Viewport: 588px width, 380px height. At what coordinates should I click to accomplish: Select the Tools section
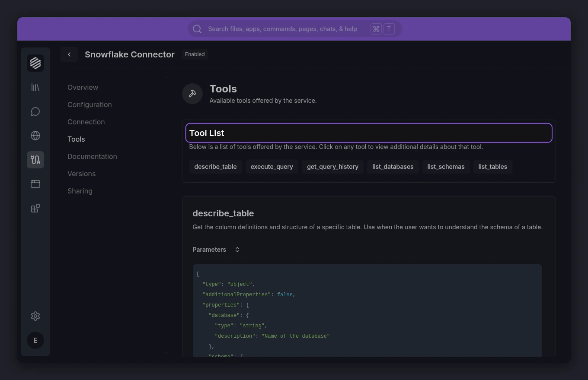coord(76,139)
